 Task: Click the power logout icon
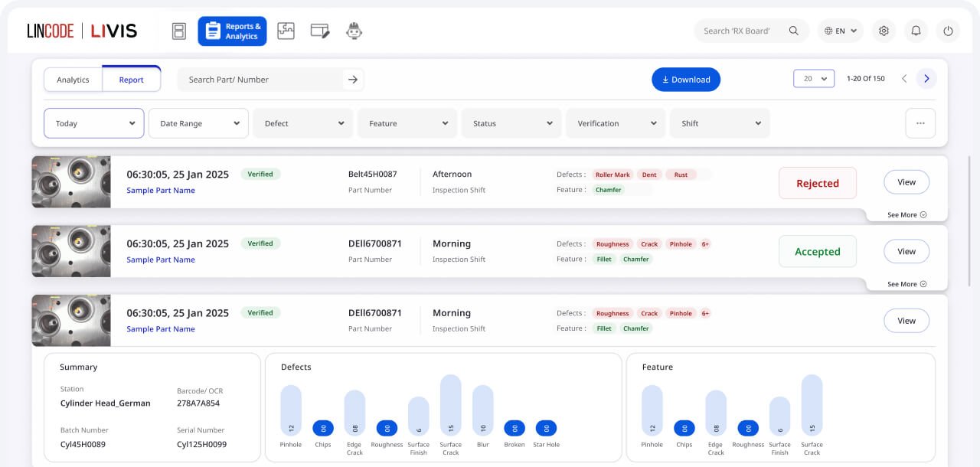click(948, 31)
